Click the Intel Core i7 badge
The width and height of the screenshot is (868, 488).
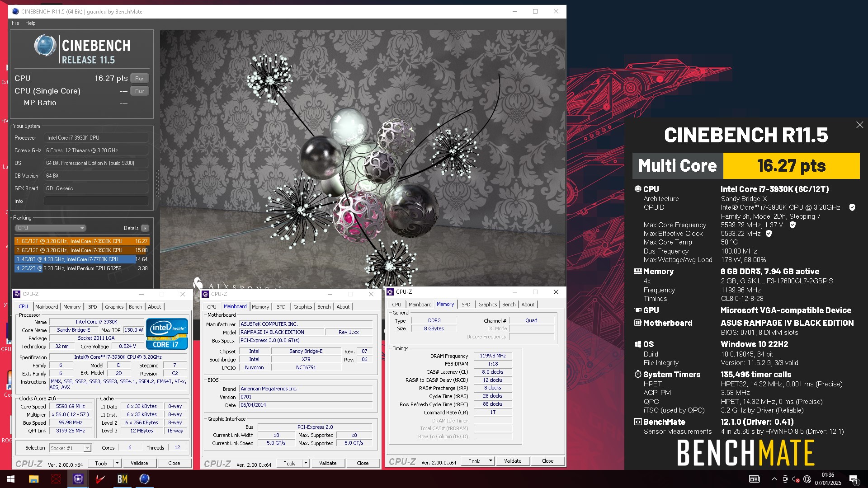click(167, 334)
